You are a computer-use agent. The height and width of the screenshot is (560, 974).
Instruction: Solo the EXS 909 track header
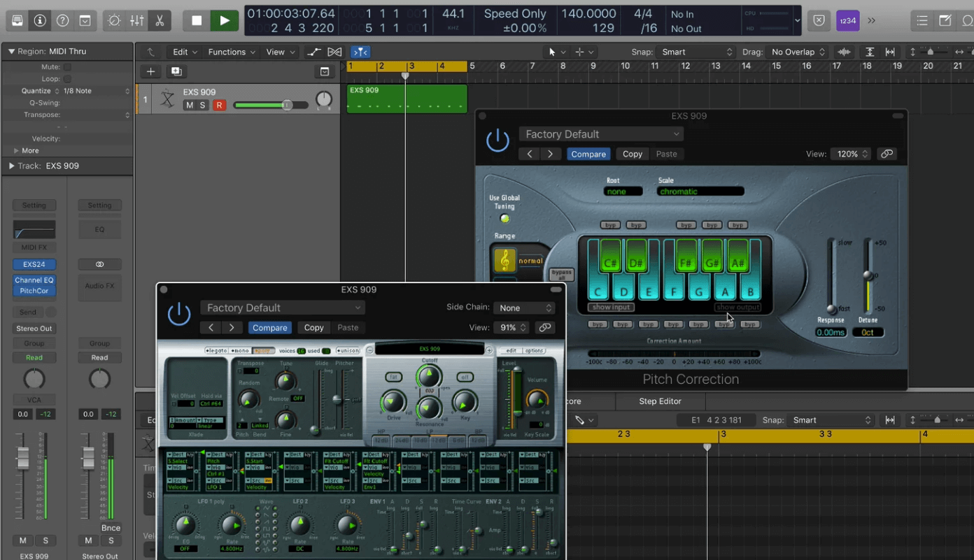click(x=203, y=105)
